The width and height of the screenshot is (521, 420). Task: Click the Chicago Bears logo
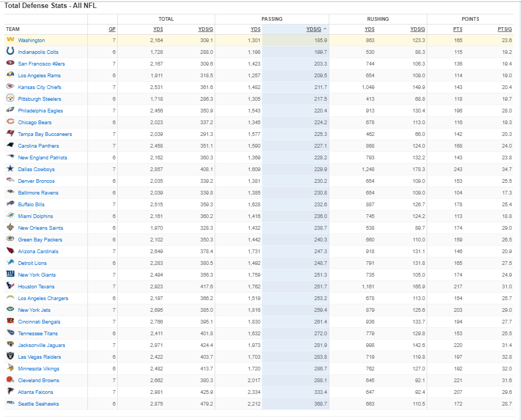point(10,122)
